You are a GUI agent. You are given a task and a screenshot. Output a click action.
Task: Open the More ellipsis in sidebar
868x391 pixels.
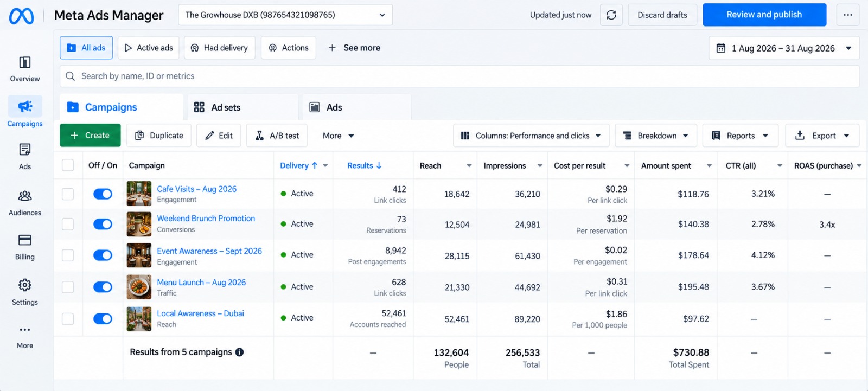pyautogui.click(x=25, y=330)
